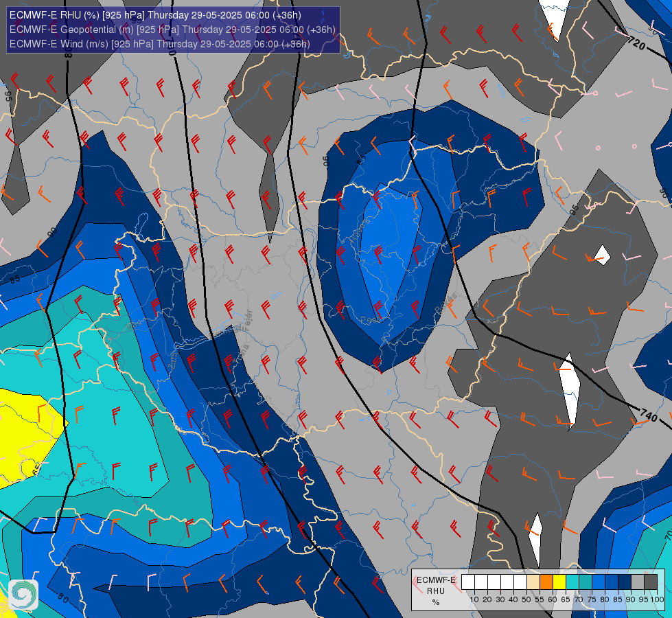
Task: Click the Békés county label on the map
Action: tap(445, 303)
